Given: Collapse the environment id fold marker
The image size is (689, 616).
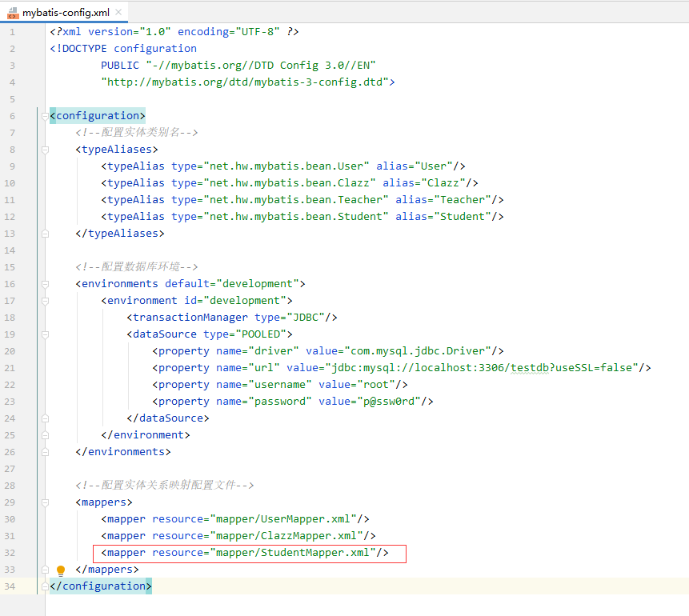Looking at the screenshot, I should [45, 301].
